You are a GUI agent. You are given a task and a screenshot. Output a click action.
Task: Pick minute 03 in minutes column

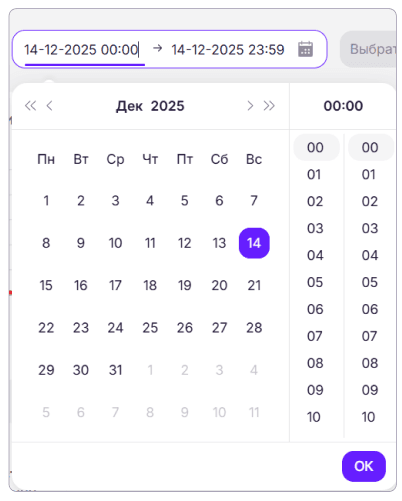coord(370,228)
